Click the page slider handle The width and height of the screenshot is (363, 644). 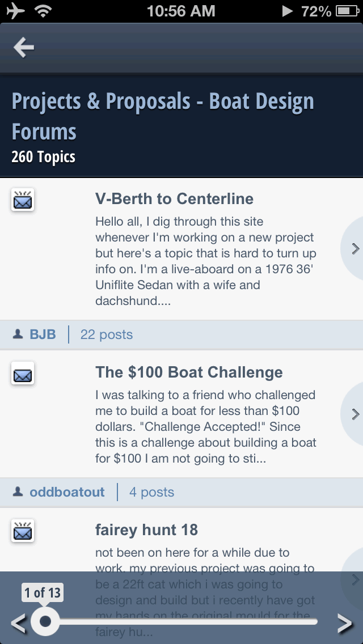[45, 621]
